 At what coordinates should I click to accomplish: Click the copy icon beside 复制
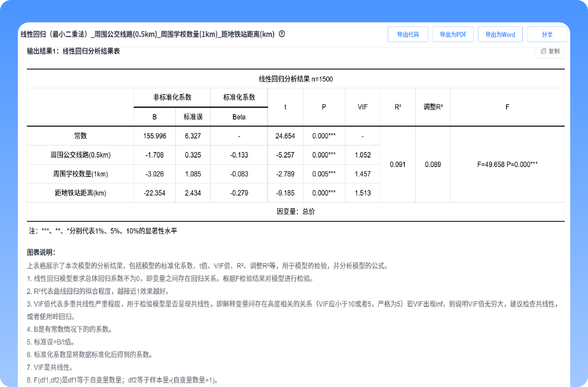pyautogui.click(x=543, y=52)
